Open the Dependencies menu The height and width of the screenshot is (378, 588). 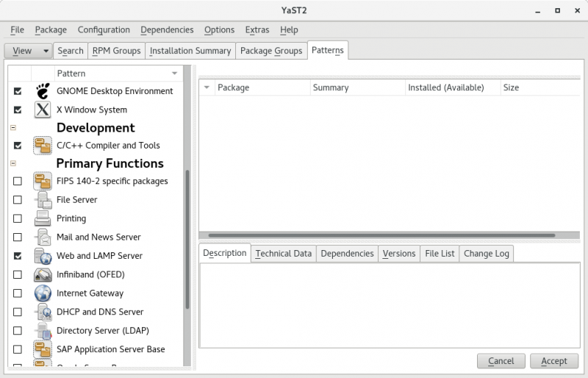coord(167,30)
